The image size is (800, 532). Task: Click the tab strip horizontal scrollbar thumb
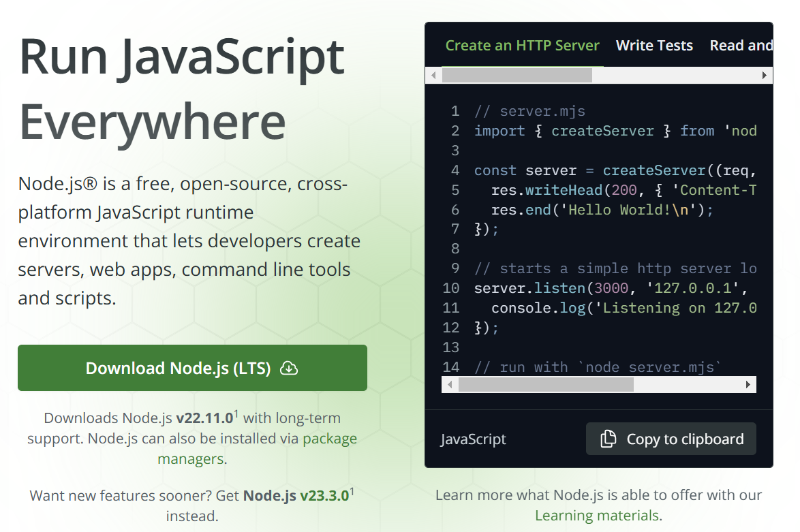click(517, 76)
